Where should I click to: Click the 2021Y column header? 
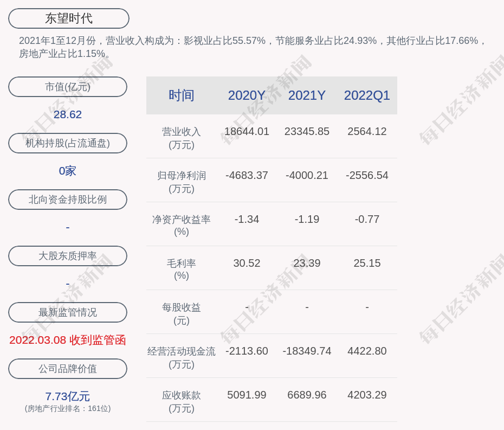307,95
